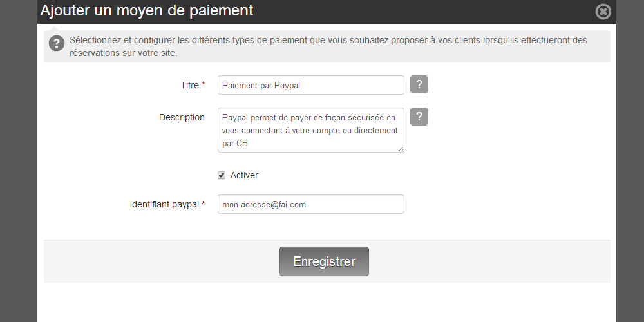Uncheck the Activer checkbox
644x322 pixels.
pos(222,175)
